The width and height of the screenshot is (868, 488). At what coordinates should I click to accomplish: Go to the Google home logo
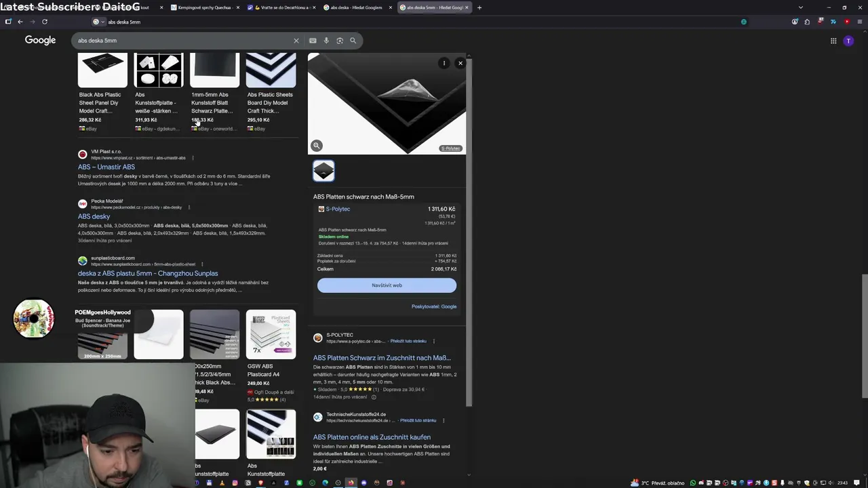[x=41, y=40]
